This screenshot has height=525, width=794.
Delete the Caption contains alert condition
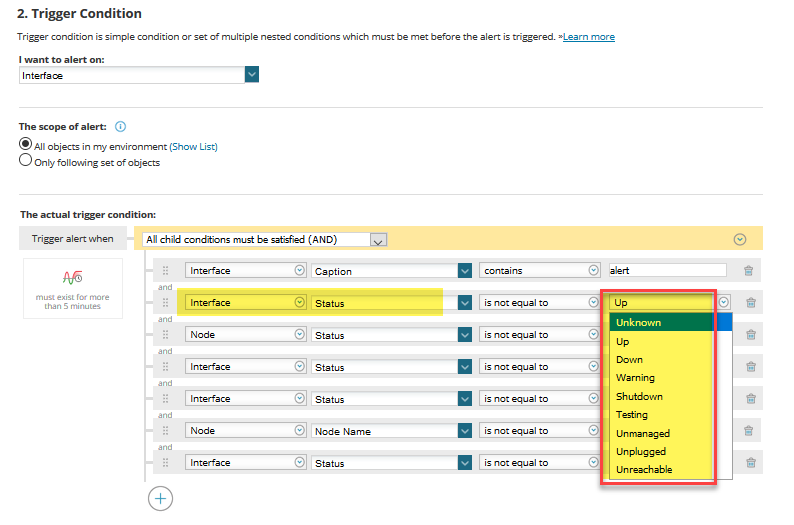pos(748,271)
